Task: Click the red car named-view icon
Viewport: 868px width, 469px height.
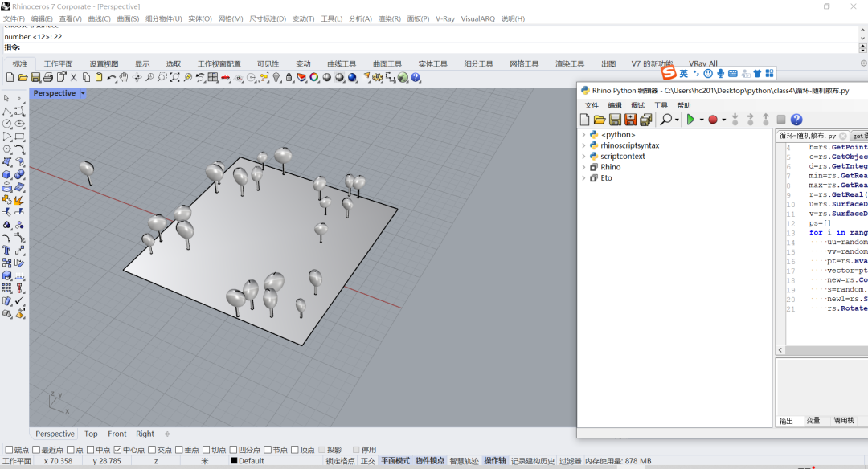Action: (225, 77)
